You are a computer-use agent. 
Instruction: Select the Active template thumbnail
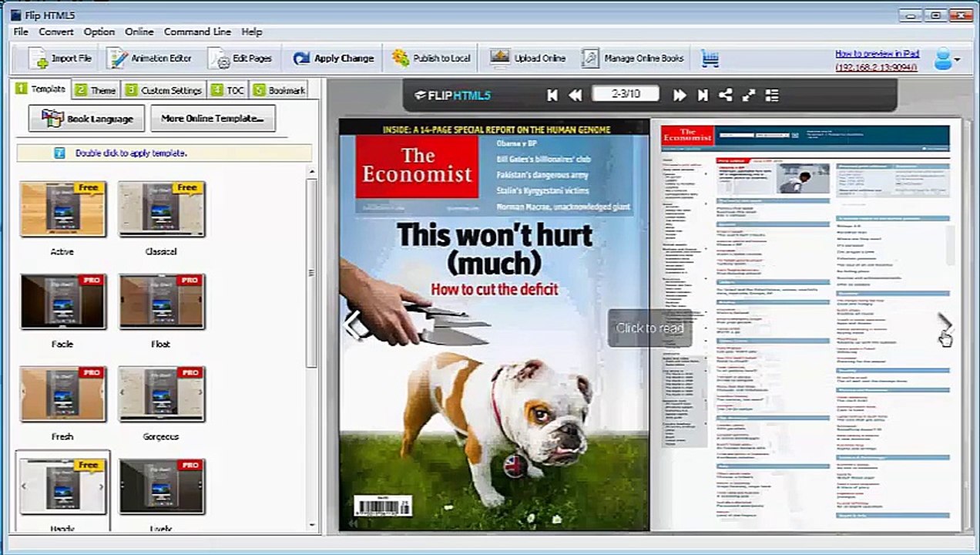pos(62,210)
